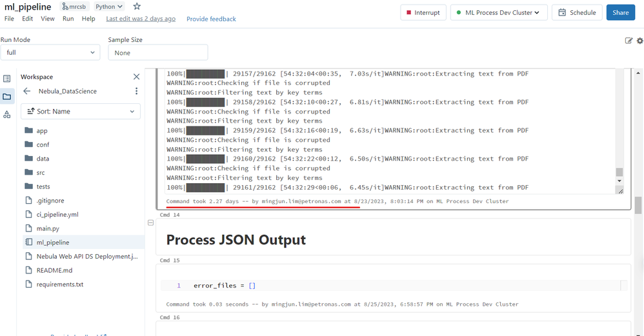Open Nebula_DataScience kebab options menu
Image resolution: width=644 pixels, height=336 pixels.
pos(136,92)
